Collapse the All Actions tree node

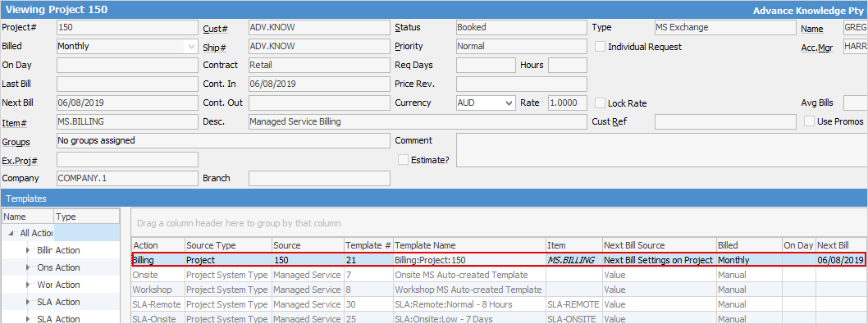pos(11,233)
